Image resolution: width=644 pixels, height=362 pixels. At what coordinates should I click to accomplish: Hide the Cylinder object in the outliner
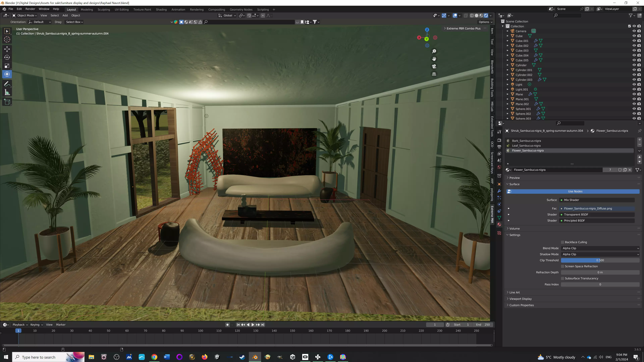[x=634, y=65]
